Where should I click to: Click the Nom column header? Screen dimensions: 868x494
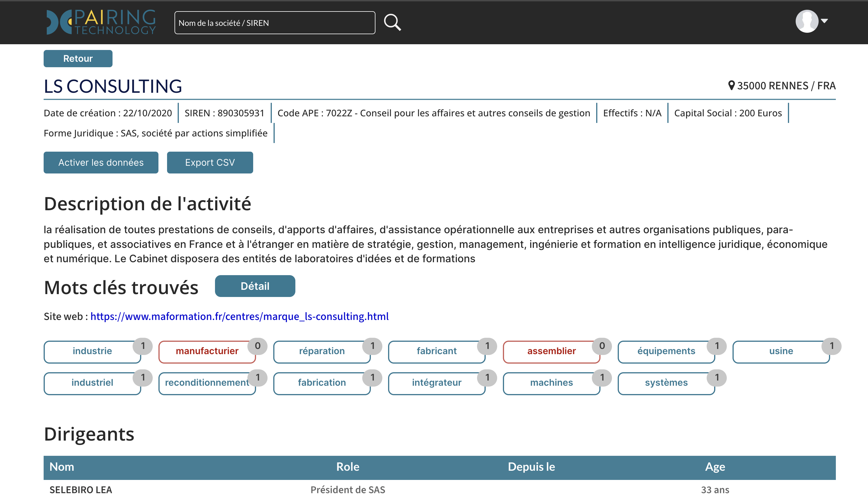[62, 467]
